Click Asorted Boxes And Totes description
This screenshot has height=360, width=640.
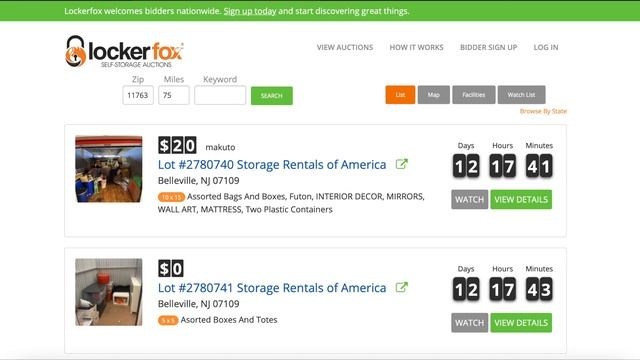(229, 320)
